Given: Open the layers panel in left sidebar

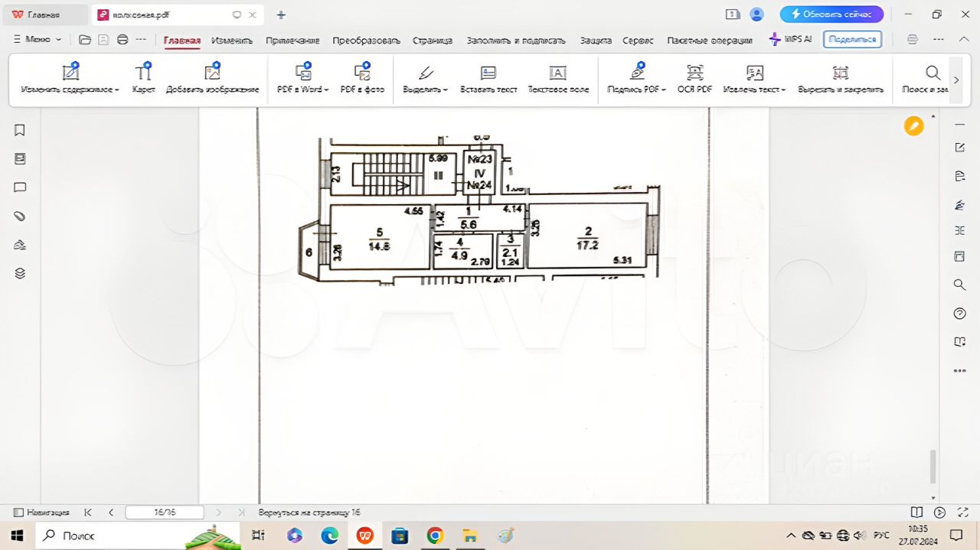Looking at the screenshot, I should point(20,273).
